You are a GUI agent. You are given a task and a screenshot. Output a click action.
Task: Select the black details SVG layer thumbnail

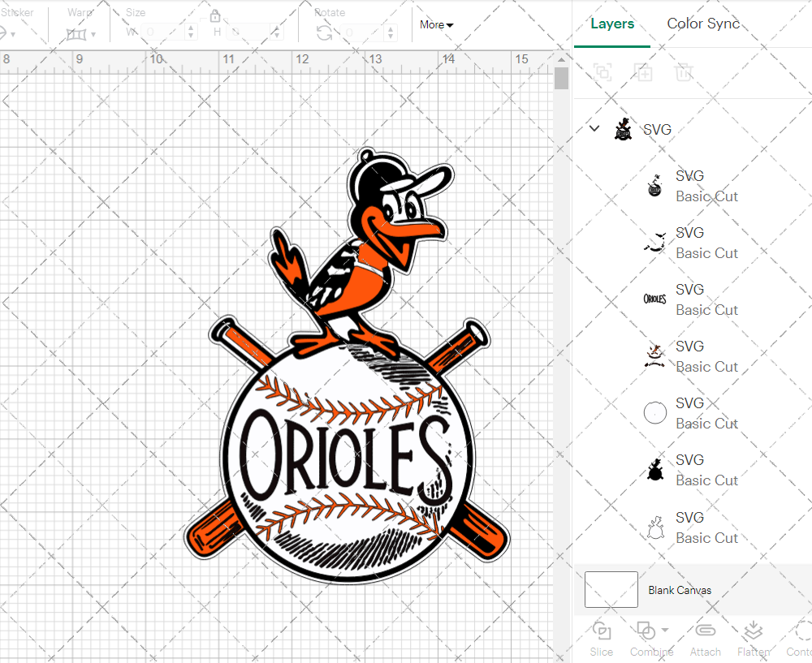pyautogui.click(x=654, y=242)
